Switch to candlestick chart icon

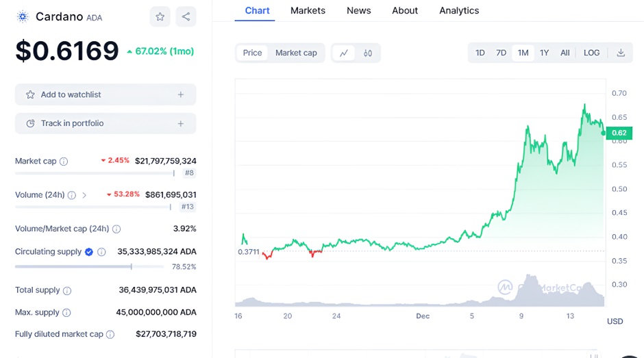368,53
